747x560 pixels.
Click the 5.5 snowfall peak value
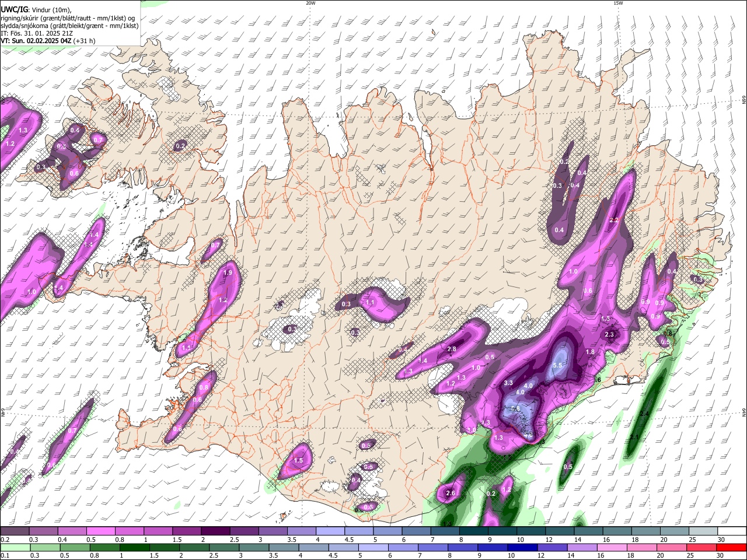tap(557, 365)
